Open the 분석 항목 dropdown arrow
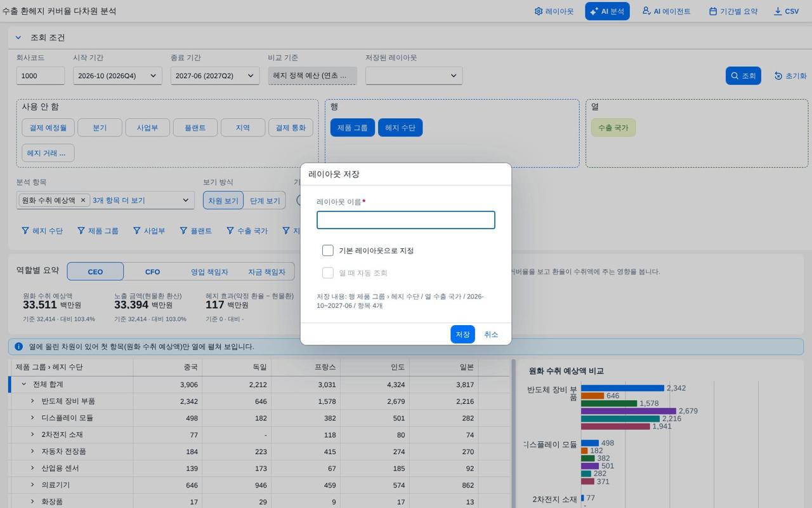 [186, 201]
